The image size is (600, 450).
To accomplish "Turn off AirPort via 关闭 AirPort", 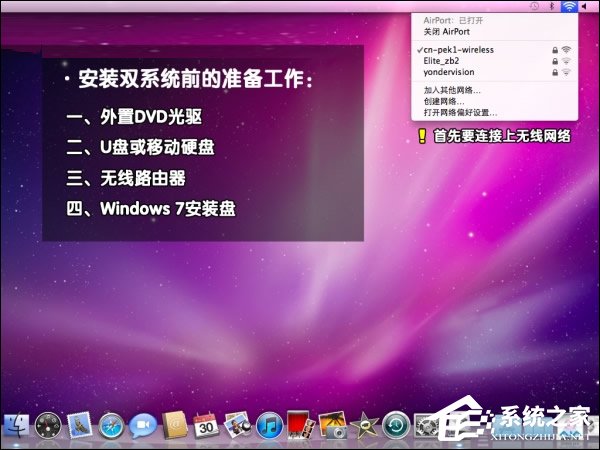I will coord(447,31).
